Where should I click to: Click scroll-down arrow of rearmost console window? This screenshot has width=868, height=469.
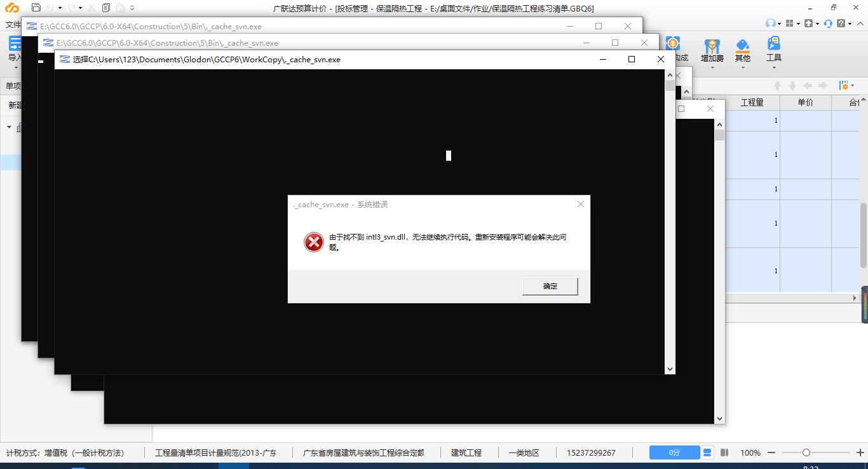point(719,419)
